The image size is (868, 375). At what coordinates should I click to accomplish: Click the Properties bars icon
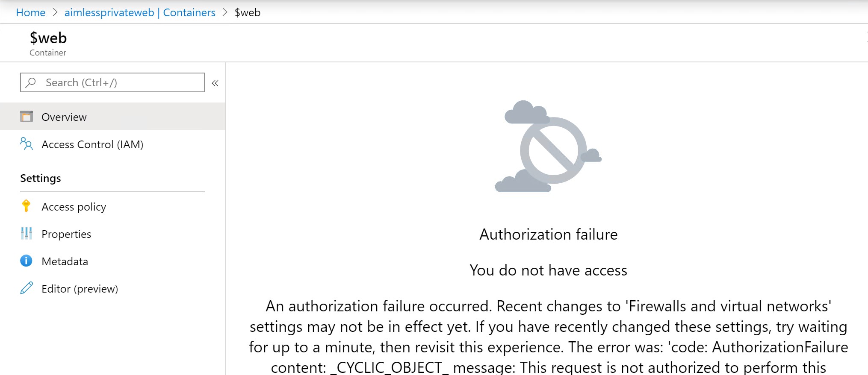pyautogui.click(x=27, y=233)
